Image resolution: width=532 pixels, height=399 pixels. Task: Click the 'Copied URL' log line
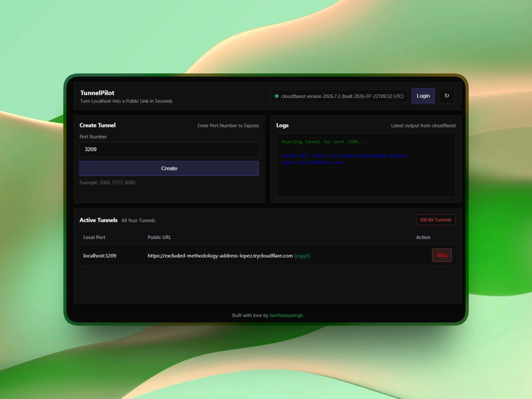tap(345, 159)
